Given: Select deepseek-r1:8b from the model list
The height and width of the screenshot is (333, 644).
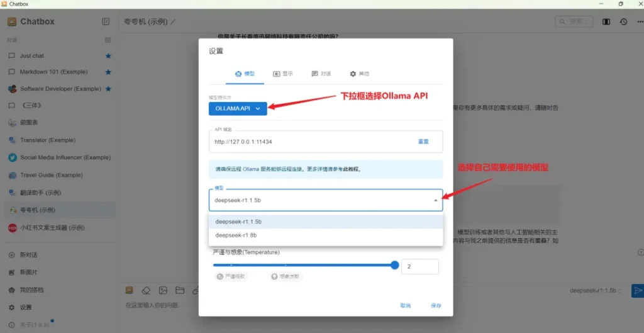Looking at the screenshot, I should coord(236,235).
